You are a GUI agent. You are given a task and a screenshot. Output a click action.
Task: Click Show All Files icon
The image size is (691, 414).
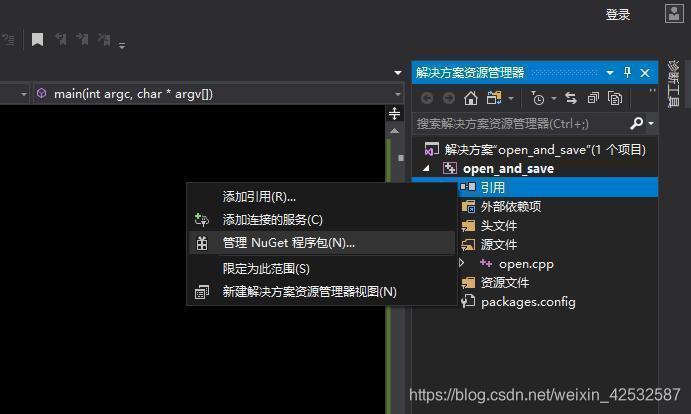point(615,98)
